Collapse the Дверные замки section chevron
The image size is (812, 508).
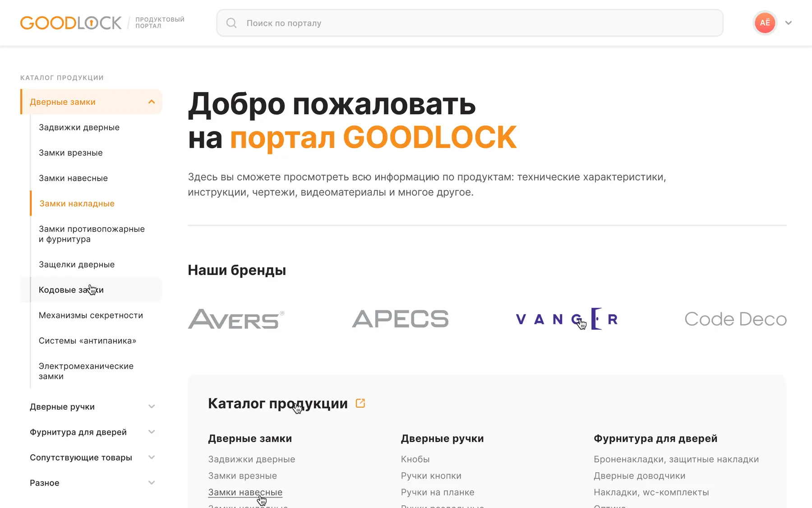tap(152, 102)
